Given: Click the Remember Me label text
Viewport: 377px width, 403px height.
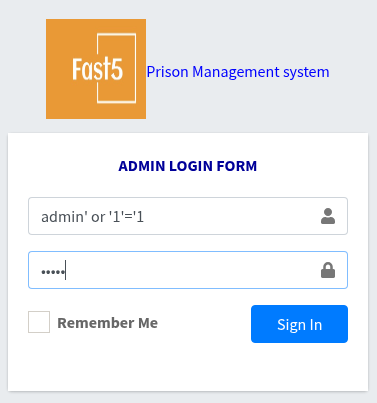Looking at the screenshot, I should point(107,323).
